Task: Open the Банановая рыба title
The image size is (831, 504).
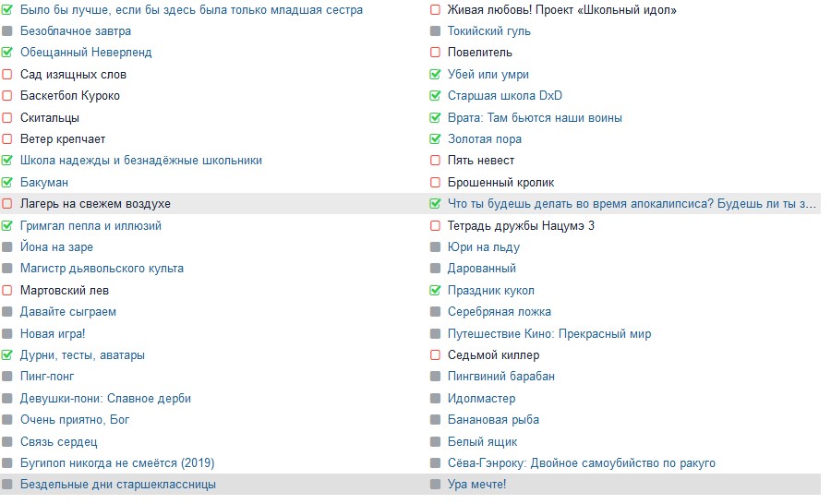Action: point(493,420)
